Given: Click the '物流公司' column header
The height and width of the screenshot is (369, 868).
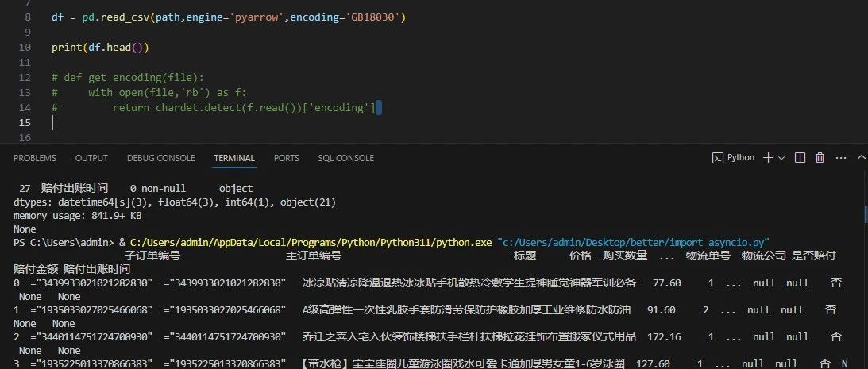Looking at the screenshot, I should [x=763, y=256].
